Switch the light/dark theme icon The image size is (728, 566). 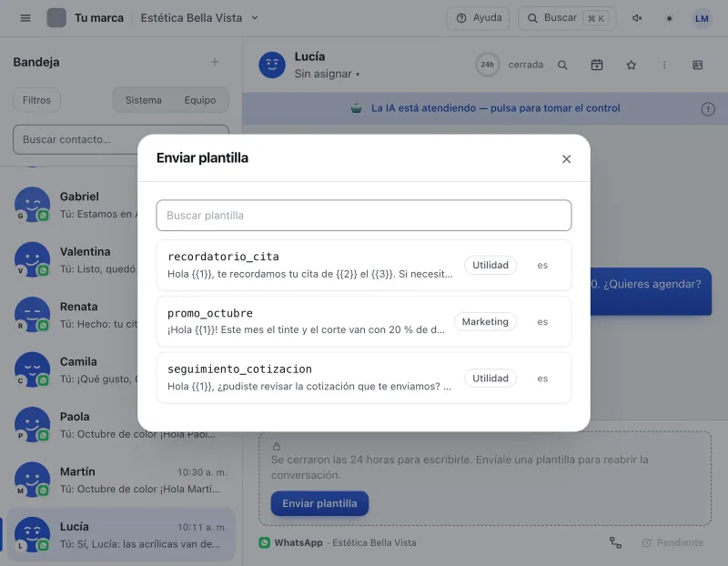pos(669,18)
